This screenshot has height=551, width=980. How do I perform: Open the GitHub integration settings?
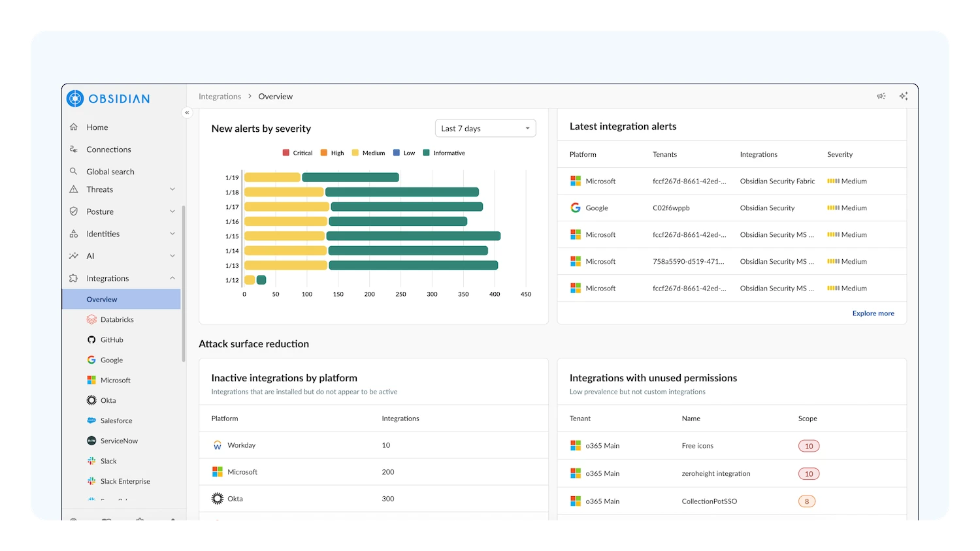coord(111,339)
